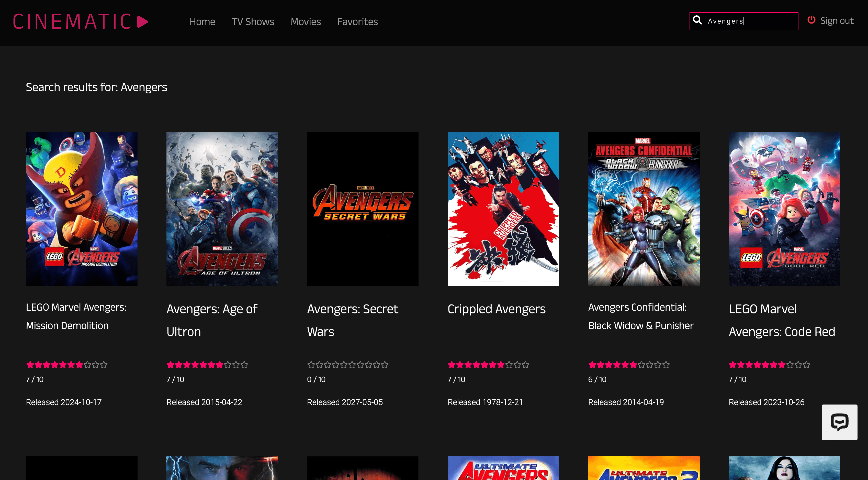Go to TV Shows section
Screen dimensions: 868x480
(x=253, y=21)
